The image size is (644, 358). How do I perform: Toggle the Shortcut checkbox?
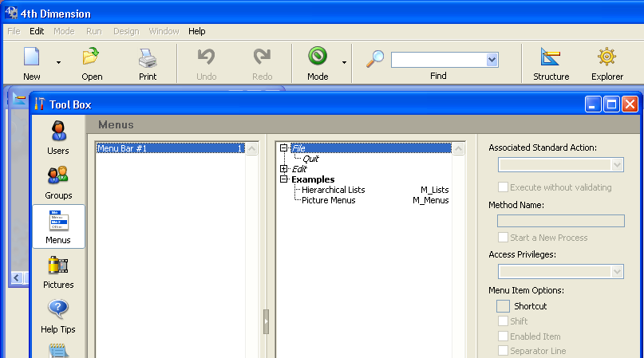503,306
